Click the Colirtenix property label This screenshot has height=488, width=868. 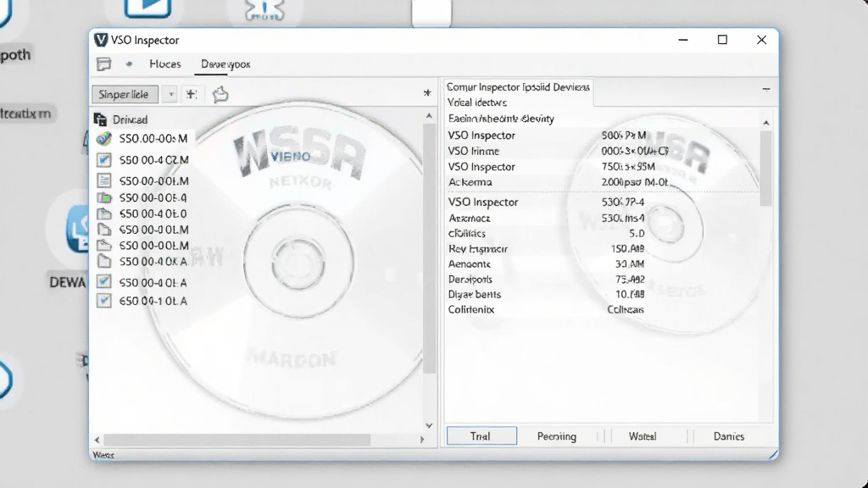pos(471,310)
